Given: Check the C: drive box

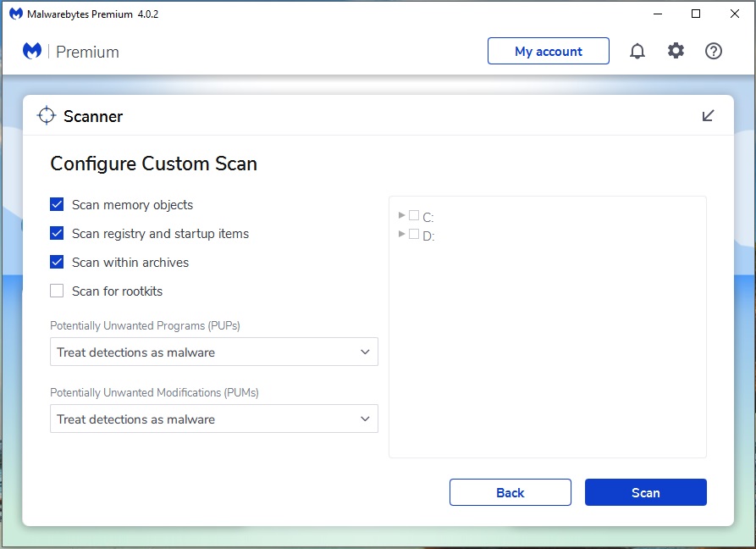Looking at the screenshot, I should click(x=414, y=215).
